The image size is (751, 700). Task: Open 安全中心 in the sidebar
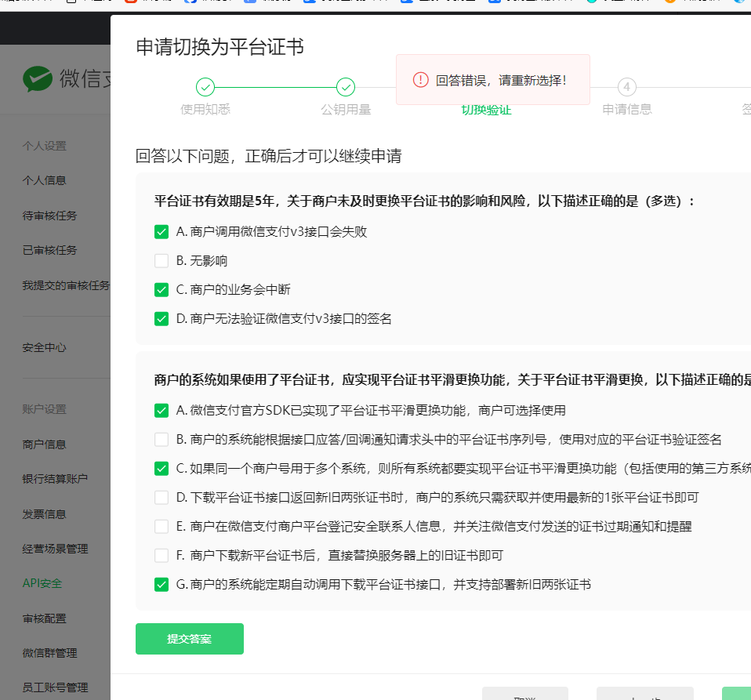click(44, 347)
